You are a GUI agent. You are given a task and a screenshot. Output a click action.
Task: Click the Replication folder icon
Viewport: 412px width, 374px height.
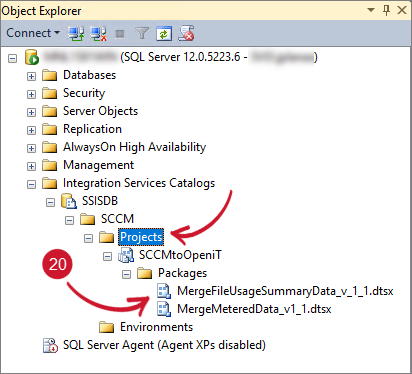click(50, 129)
